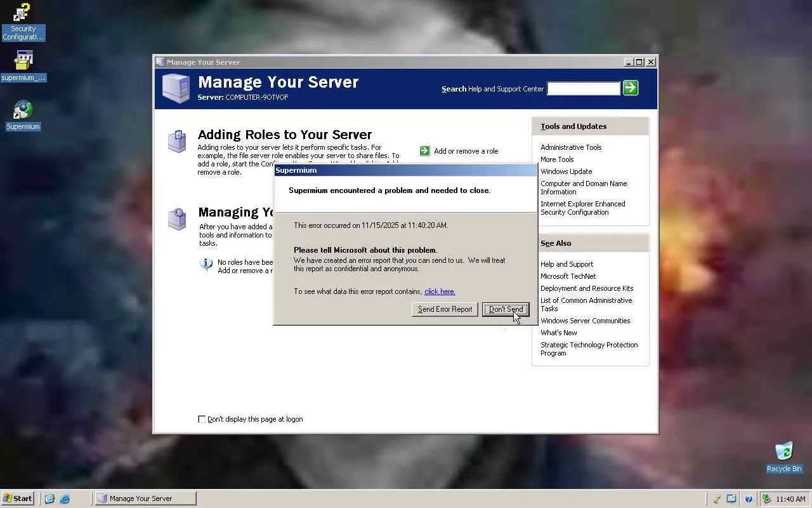Launch Internet Explorer from quick launch
The height and width of the screenshot is (508, 812).
tap(65, 499)
